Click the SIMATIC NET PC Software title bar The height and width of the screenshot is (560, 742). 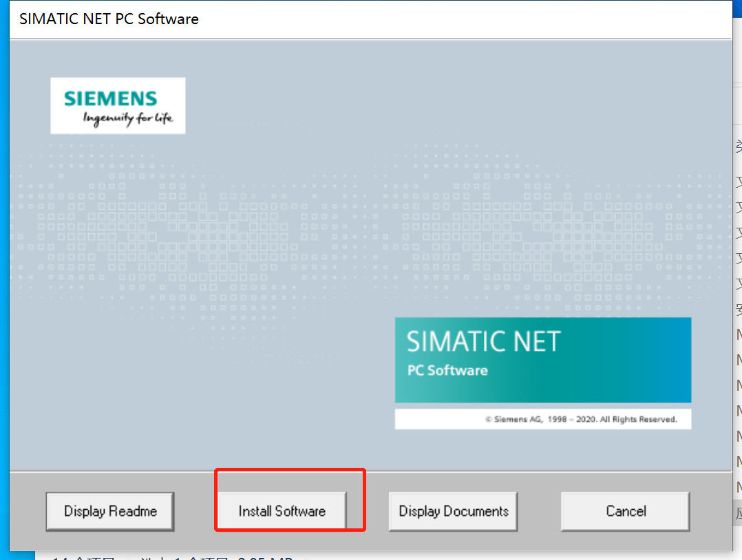click(x=370, y=19)
